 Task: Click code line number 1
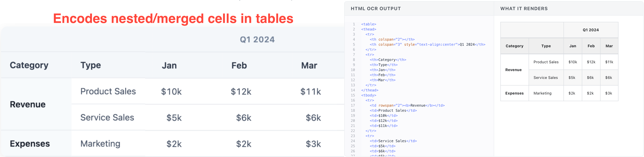pyautogui.click(x=354, y=24)
